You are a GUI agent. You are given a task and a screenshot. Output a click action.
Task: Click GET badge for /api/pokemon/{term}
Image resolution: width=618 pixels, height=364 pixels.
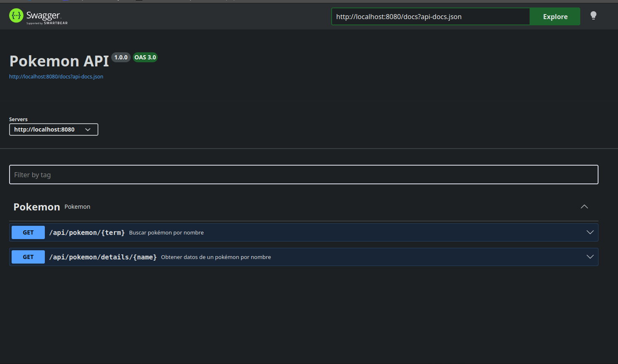28,232
